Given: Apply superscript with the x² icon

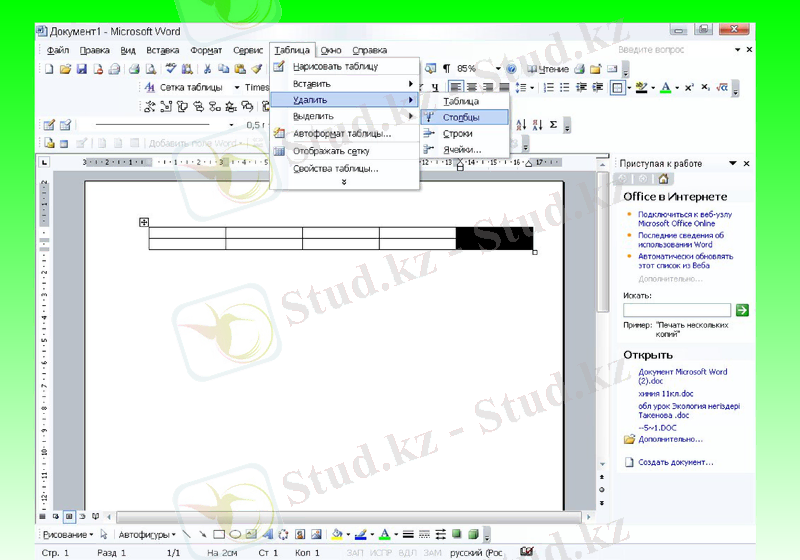Looking at the screenshot, I should pyautogui.click(x=689, y=88).
